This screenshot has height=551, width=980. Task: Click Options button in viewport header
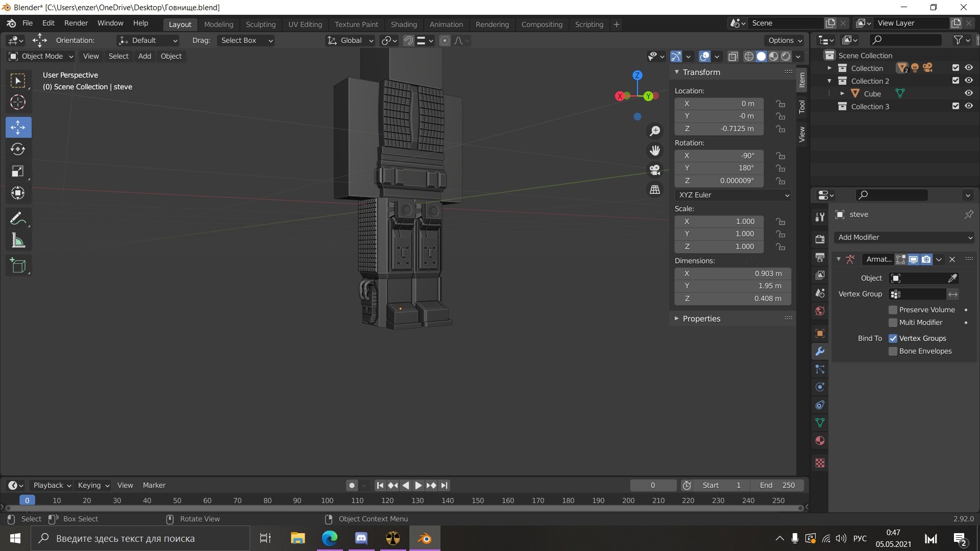[x=785, y=40]
